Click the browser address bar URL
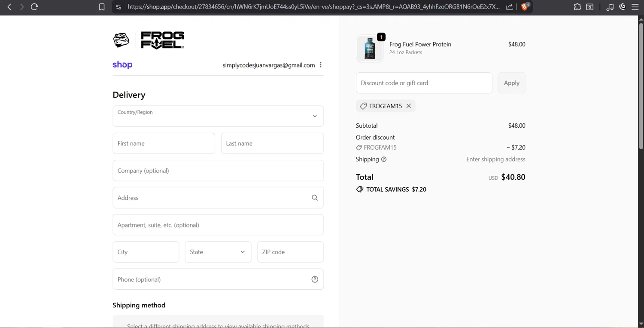Screen dimensions: 644x328 tap(313, 7)
